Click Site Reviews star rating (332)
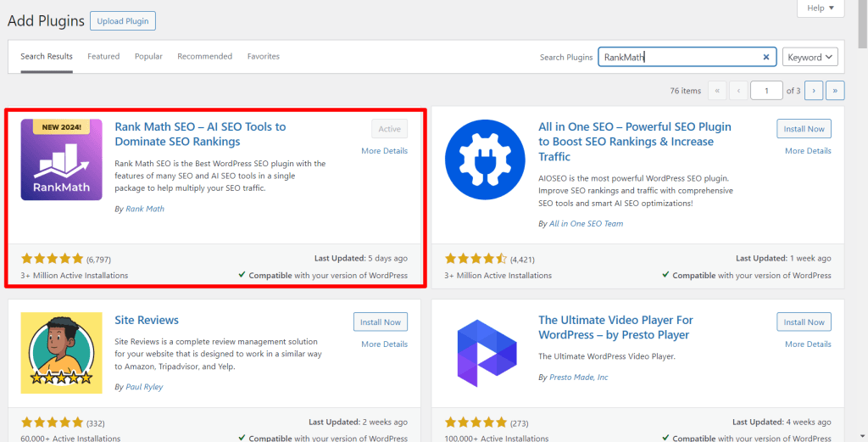The width and height of the screenshot is (868, 442). (52, 423)
